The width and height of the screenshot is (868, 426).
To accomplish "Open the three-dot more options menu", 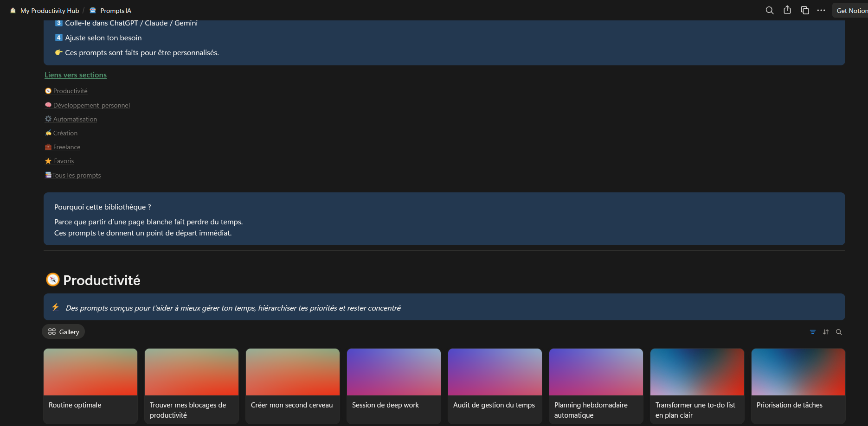I will pyautogui.click(x=821, y=10).
